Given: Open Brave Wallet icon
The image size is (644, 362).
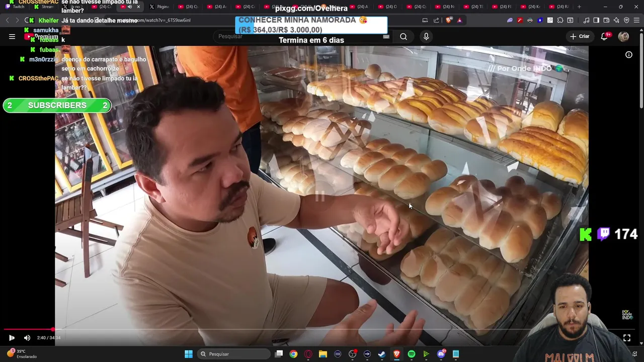Looking at the screenshot, I should pos(606,20).
